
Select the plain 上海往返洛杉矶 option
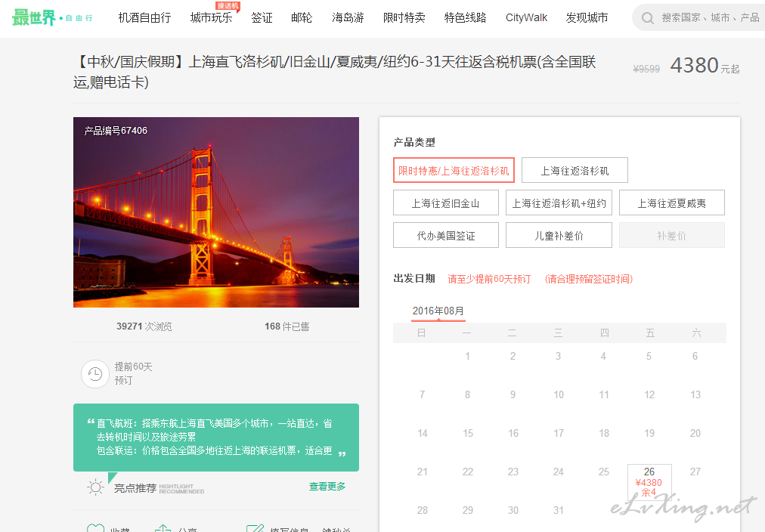tap(575, 170)
